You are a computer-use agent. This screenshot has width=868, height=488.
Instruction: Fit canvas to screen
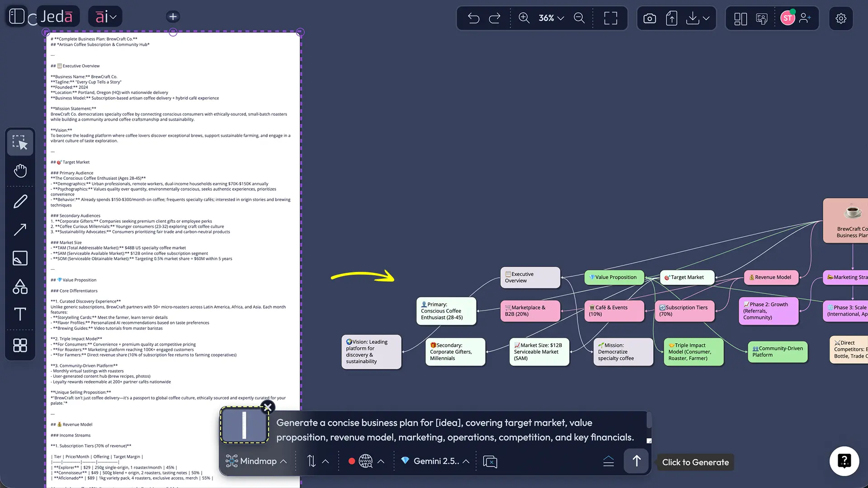coord(611,18)
